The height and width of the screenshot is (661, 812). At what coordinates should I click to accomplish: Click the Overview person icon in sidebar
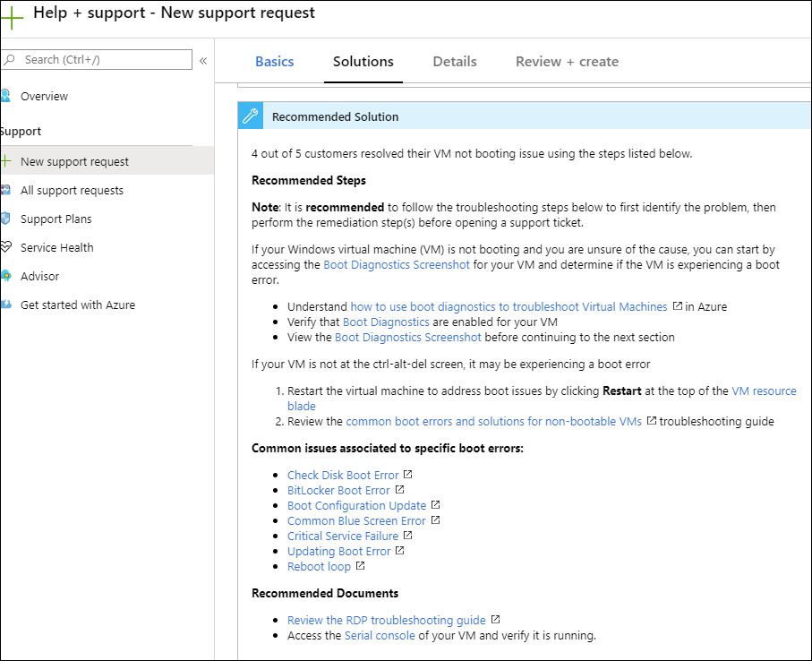[x=9, y=96]
